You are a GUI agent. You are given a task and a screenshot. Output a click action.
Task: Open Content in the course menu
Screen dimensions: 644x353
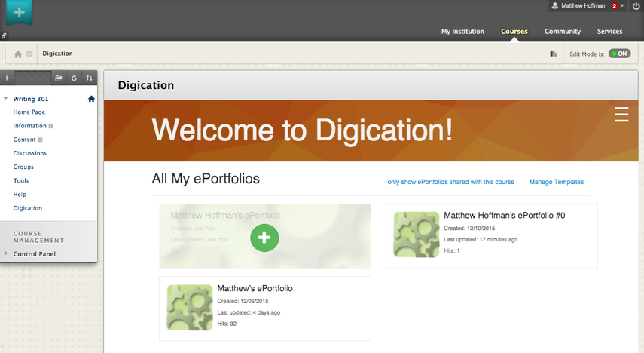pyautogui.click(x=24, y=140)
